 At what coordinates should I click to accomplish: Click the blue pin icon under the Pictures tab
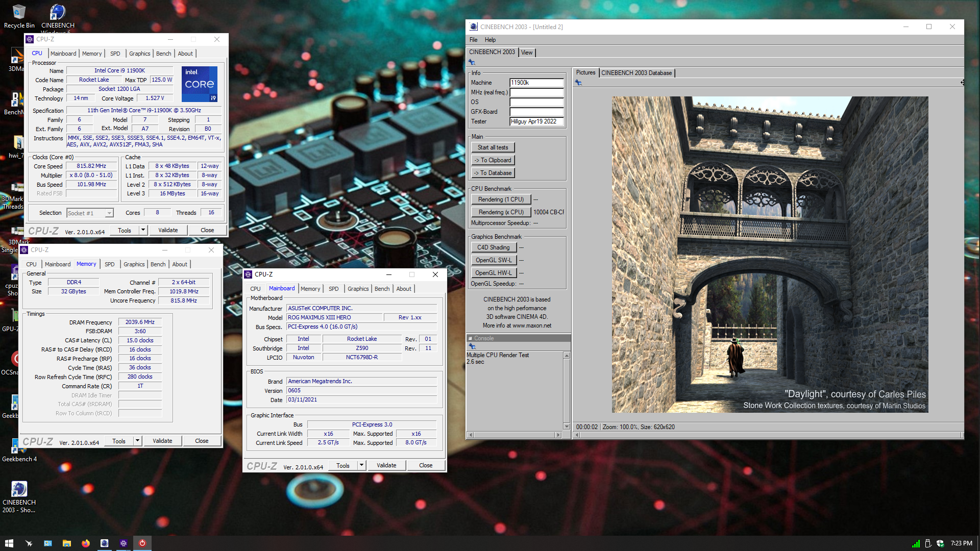click(578, 83)
